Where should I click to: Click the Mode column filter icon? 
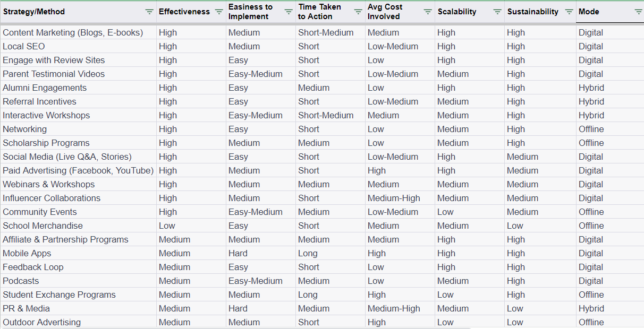(x=638, y=12)
